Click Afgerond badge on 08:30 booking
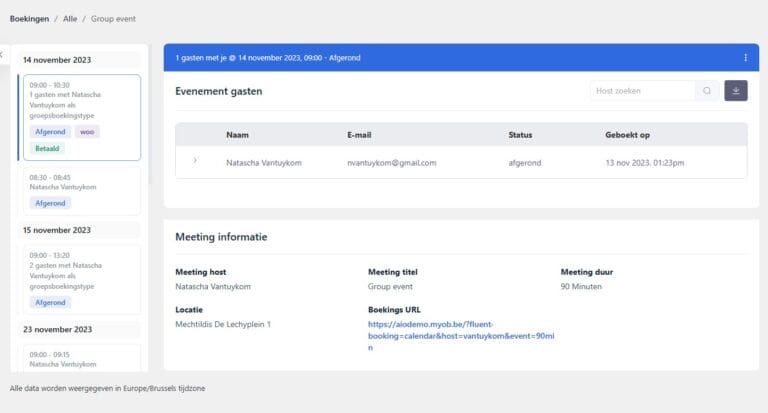 (x=50, y=203)
